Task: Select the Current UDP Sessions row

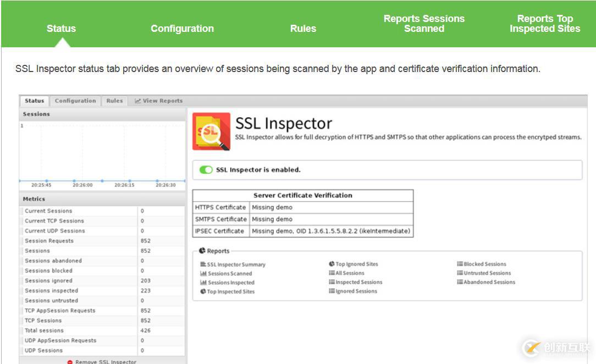Action: click(102, 230)
